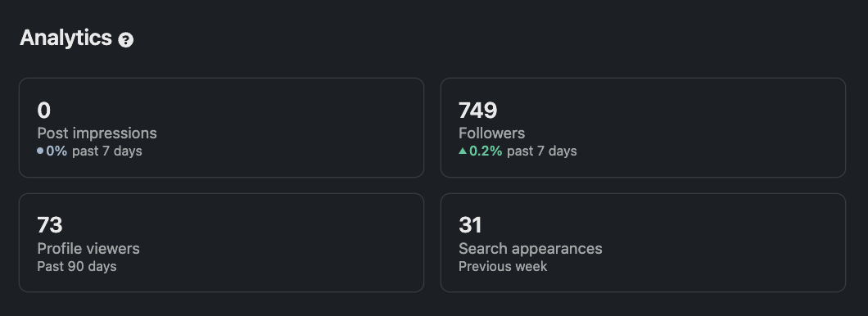This screenshot has width=868, height=316.
Task: Click the 0.2% follower growth percentage
Action: point(486,151)
